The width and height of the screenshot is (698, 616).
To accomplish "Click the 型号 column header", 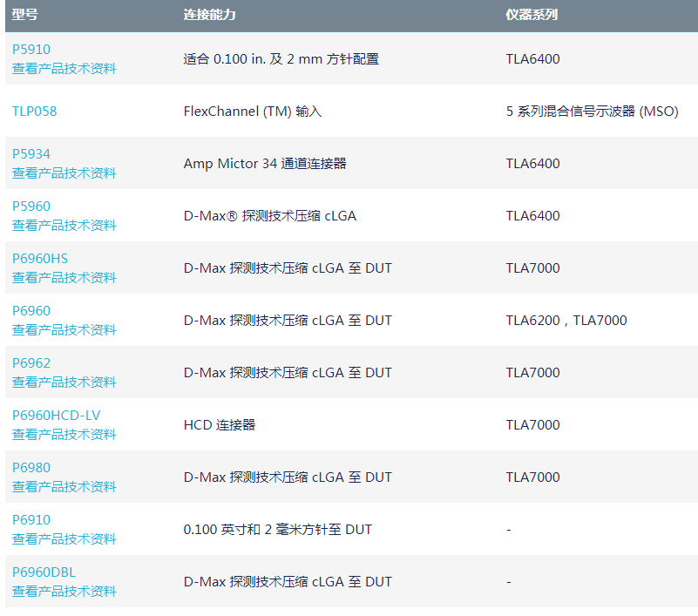I will [x=25, y=15].
